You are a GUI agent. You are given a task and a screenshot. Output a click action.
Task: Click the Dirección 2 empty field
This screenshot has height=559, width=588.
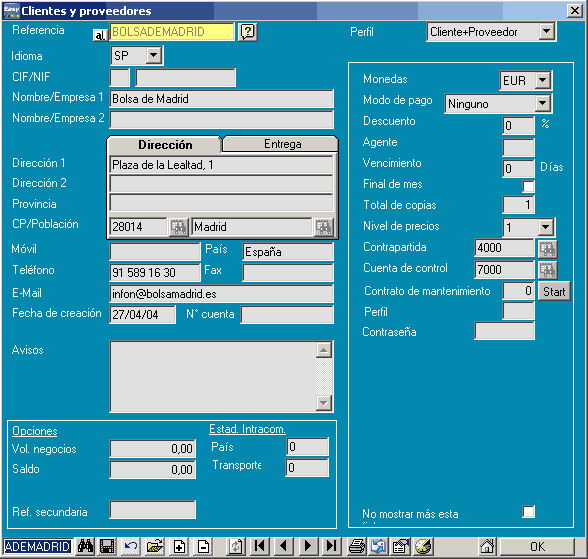(221, 184)
